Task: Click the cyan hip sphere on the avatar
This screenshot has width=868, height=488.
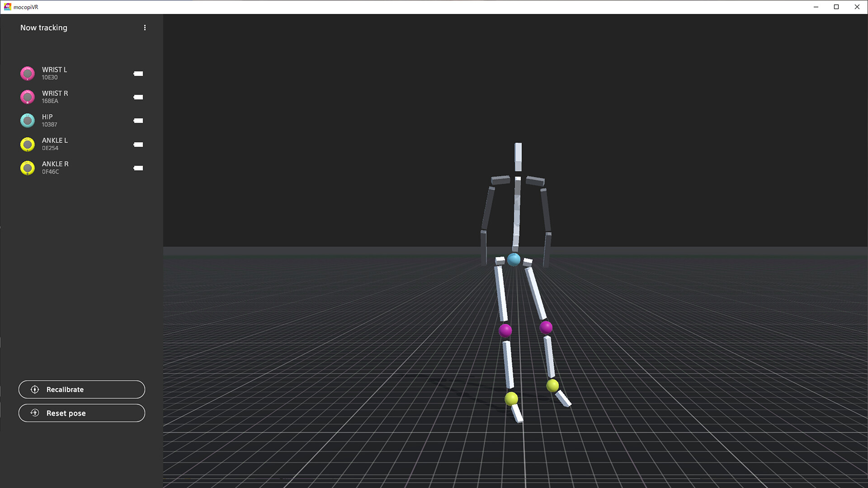Action: [514, 259]
